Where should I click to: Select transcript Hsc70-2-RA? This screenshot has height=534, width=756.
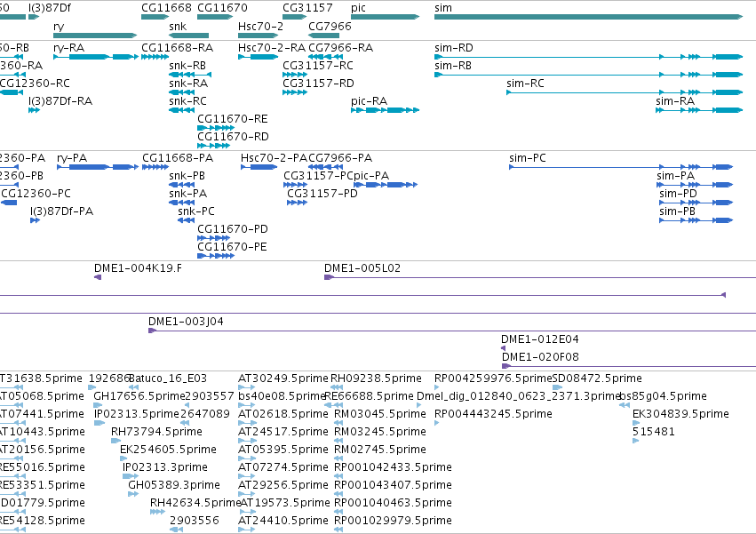[258, 57]
